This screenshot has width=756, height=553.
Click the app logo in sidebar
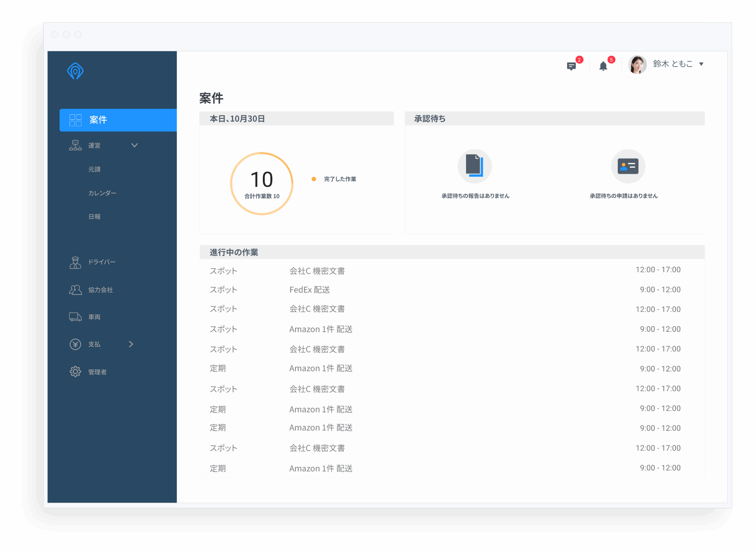point(75,71)
